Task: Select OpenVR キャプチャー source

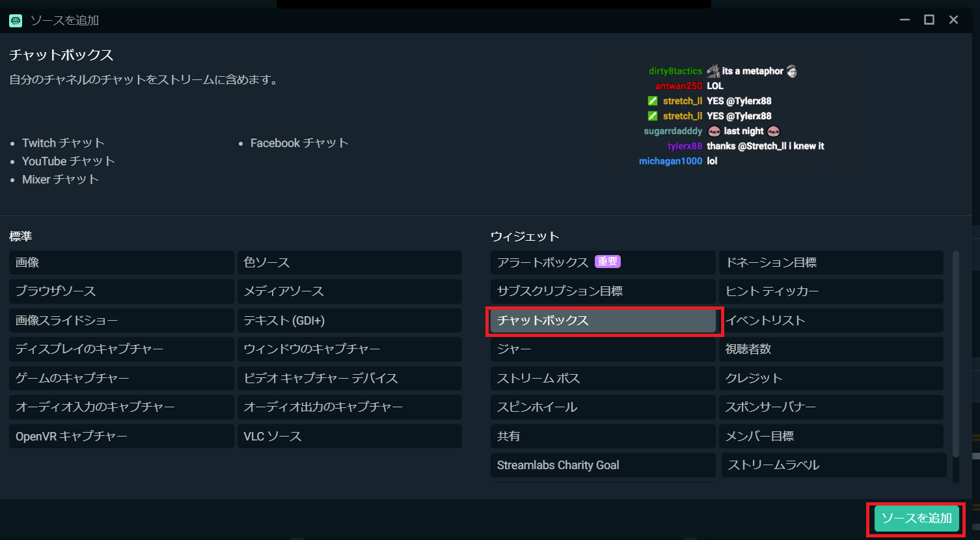Action: point(122,436)
